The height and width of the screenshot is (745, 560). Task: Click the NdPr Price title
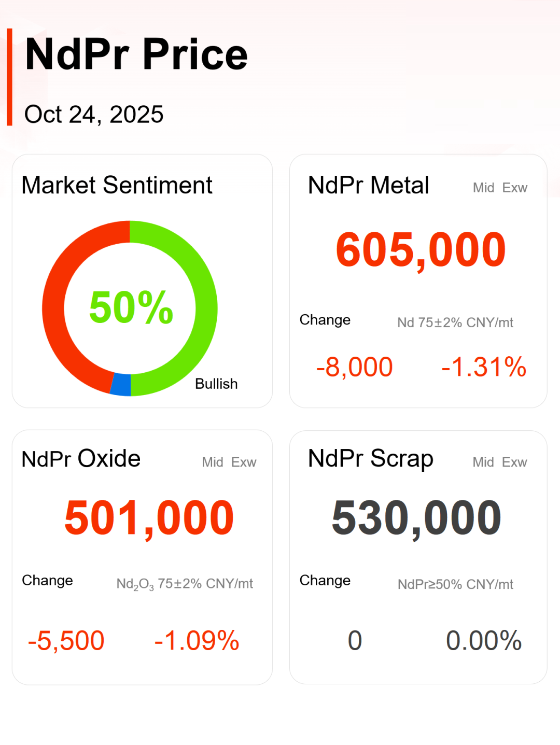coord(136,54)
